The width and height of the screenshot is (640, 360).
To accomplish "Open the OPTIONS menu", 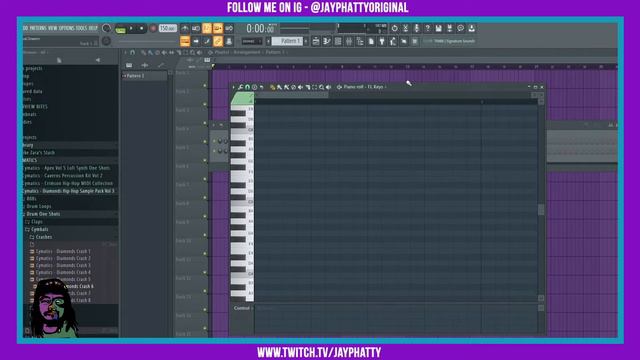I will pyautogui.click(x=67, y=28).
